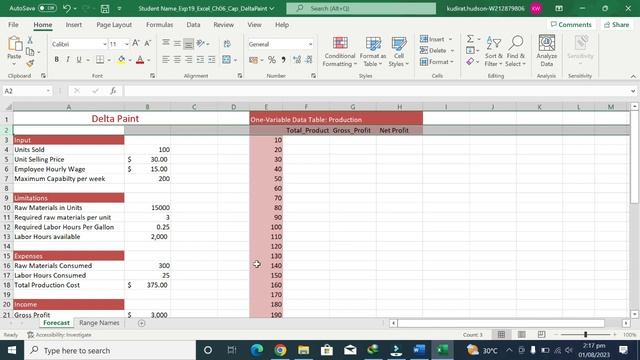Open the File tab
The image size is (640, 360).
point(13,24)
